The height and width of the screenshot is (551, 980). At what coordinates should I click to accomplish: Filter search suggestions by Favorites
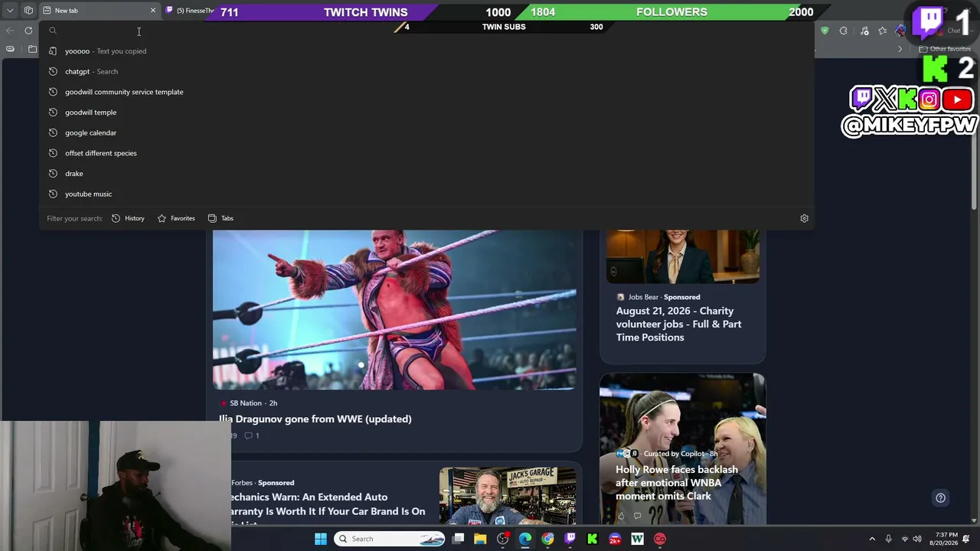[176, 218]
